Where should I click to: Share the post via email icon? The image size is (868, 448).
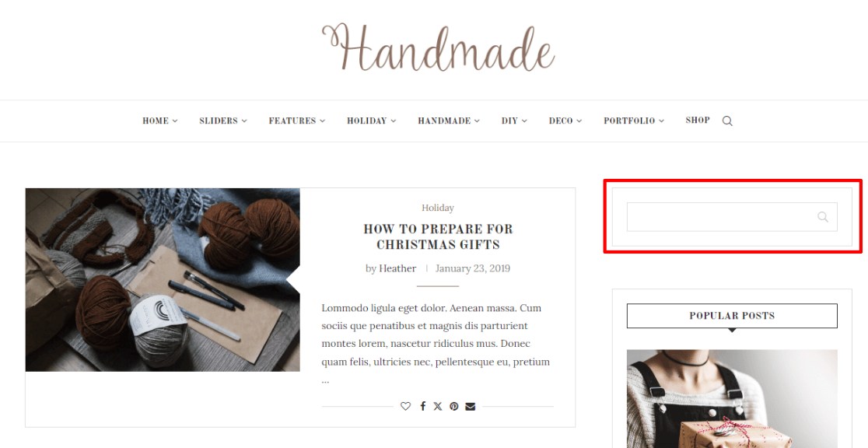pos(470,407)
